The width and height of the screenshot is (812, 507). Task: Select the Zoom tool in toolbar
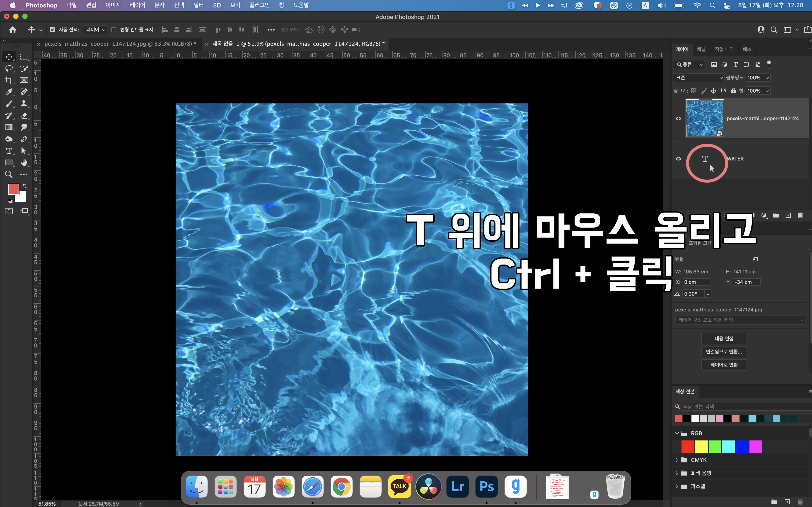click(9, 174)
